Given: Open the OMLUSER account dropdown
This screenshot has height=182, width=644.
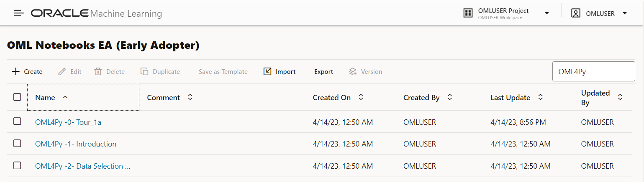Looking at the screenshot, I should [625, 13].
